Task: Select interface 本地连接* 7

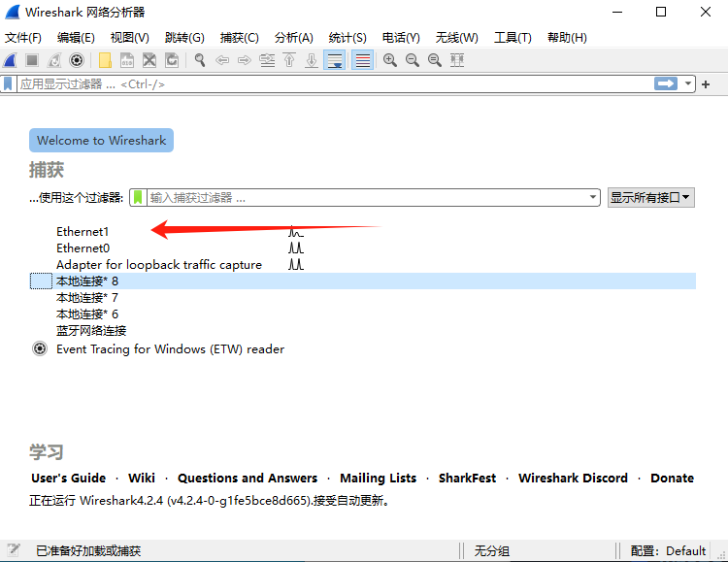Action: [86, 298]
